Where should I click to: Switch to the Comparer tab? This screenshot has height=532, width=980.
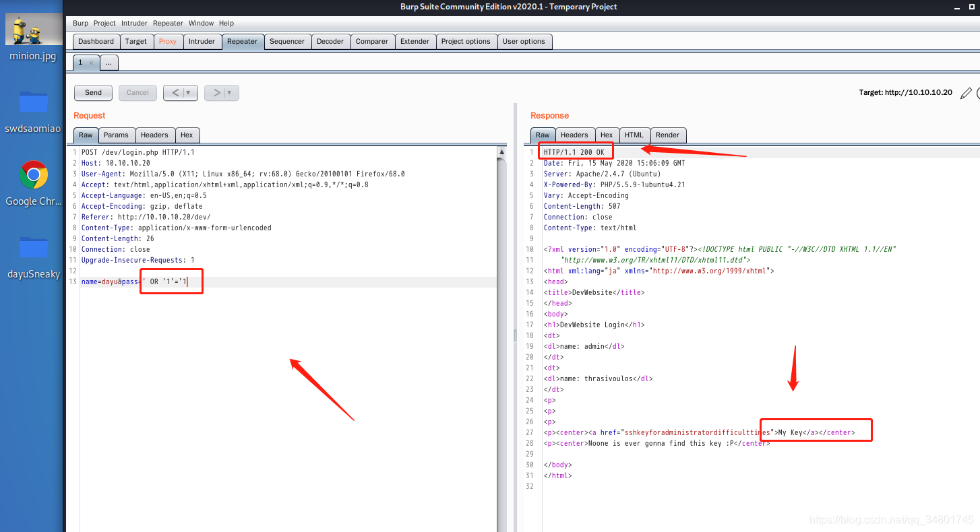pos(372,41)
